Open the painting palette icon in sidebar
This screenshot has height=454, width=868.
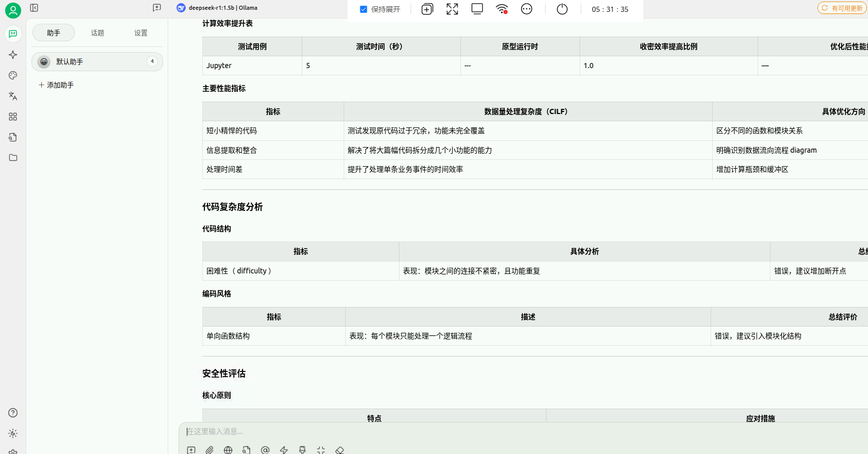(x=13, y=75)
